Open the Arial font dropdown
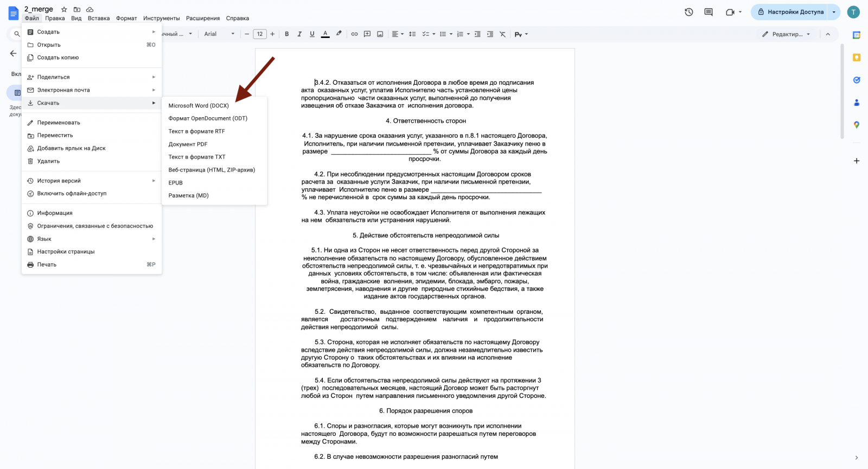This screenshot has width=868, height=469. (219, 34)
